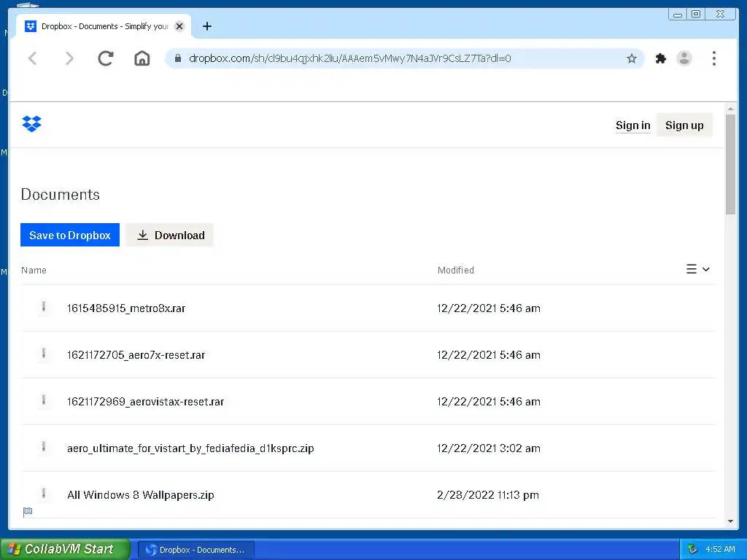Open All Windows 8 Wallpapers.zip
The width and height of the screenshot is (747, 560).
141,495
